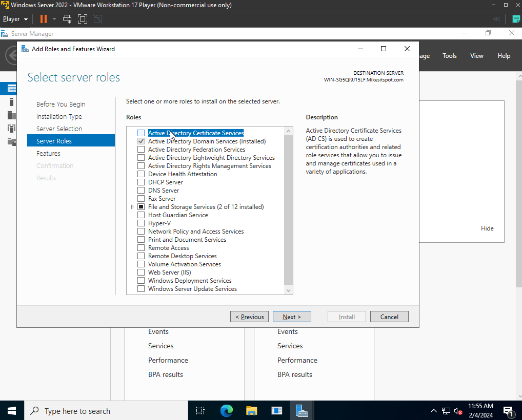
Task: Check the DHCP Server role
Action: (141, 182)
